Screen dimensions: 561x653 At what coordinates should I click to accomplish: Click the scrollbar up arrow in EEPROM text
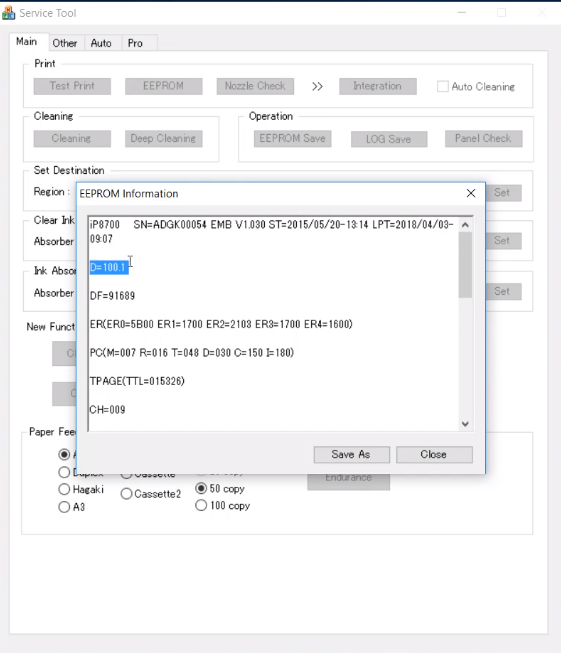(x=465, y=225)
